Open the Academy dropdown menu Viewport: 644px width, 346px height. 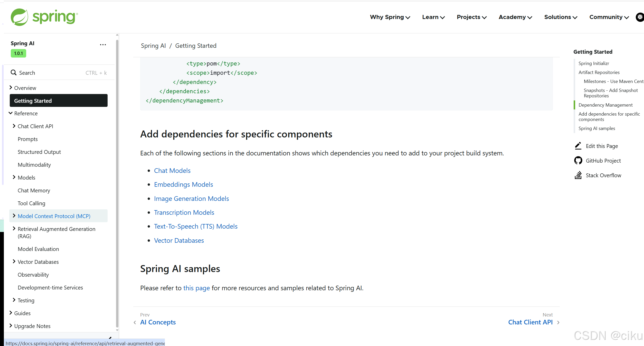point(515,17)
